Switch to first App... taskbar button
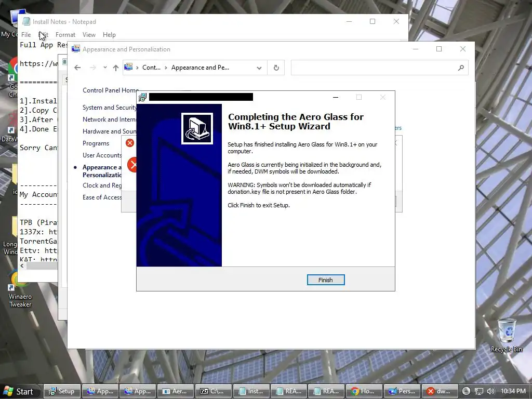Screen dimensions: 532x399 (x=100, y=391)
